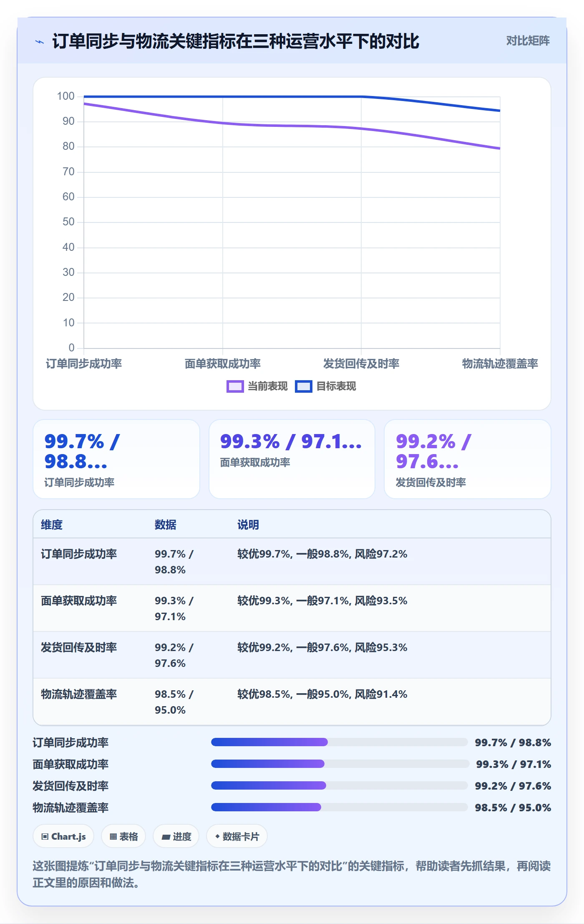Click the 说明 column header
Viewport: 584px width, 924px height.
248,525
